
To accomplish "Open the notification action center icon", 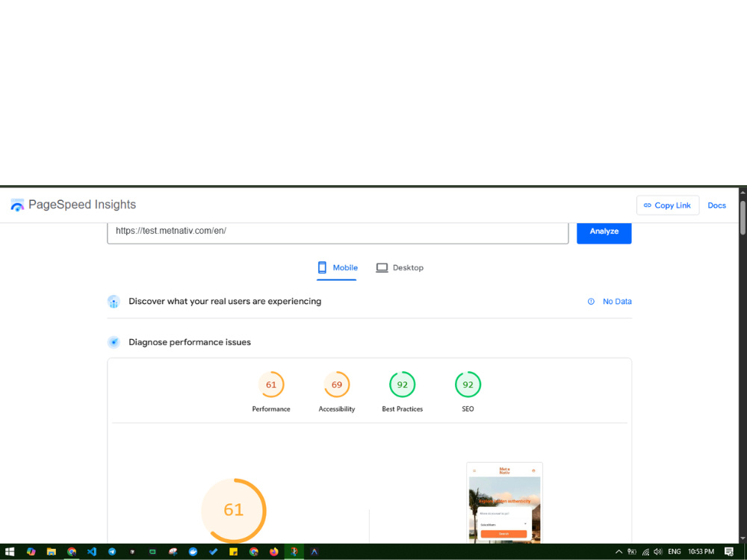I will [729, 552].
